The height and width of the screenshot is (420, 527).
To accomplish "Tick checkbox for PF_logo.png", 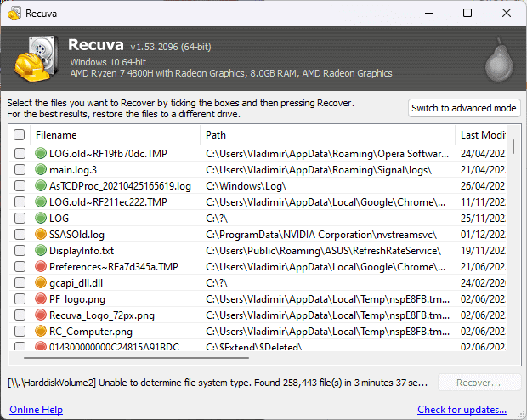I will [x=20, y=298].
